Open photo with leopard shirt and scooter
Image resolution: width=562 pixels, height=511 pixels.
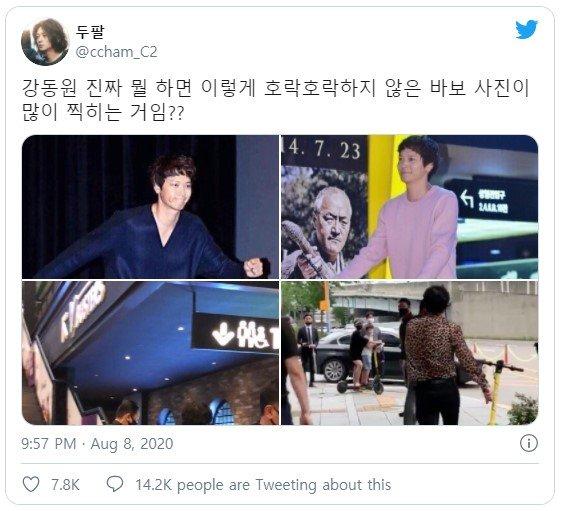tap(409, 353)
